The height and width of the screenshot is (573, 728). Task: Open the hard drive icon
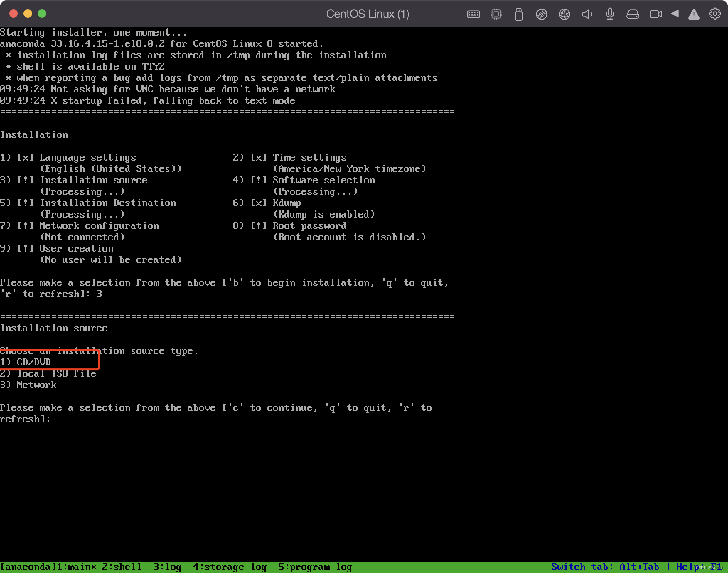tap(632, 14)
